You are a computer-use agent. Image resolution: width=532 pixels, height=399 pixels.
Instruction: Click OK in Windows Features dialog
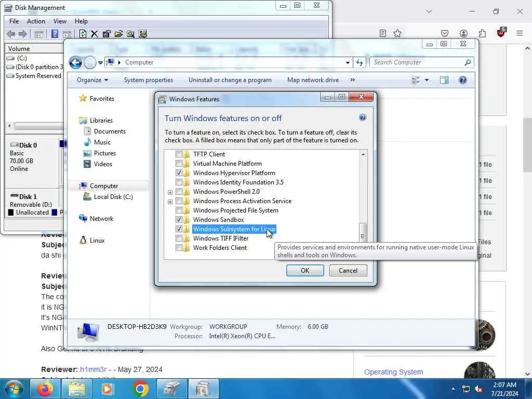point(305,270)
